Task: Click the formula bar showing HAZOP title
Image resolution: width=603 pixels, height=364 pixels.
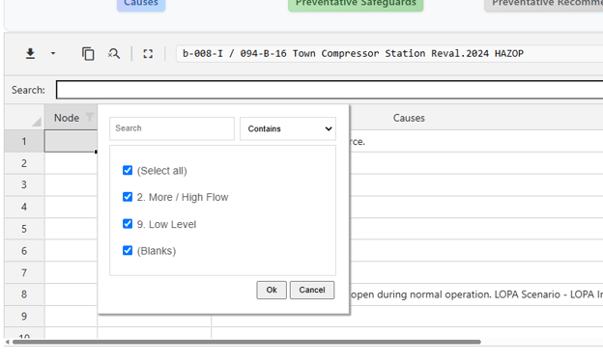Action: (389, 53)
